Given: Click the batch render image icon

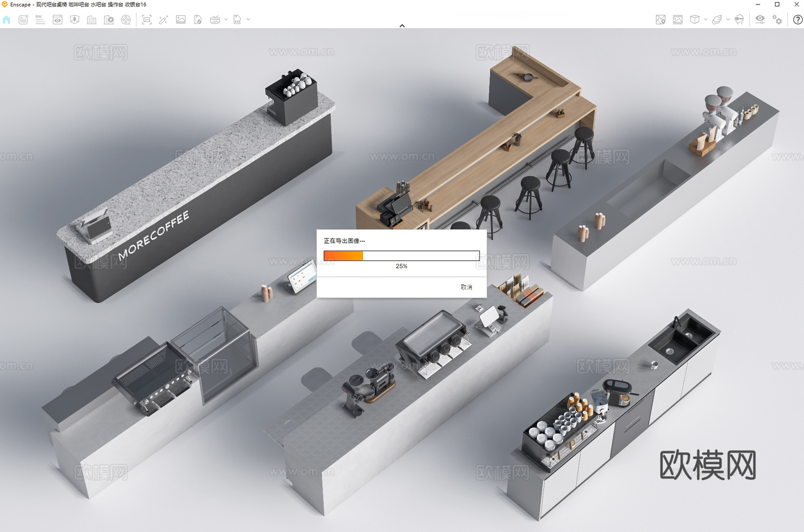Looking at the screenshot, I should point(181,20).
